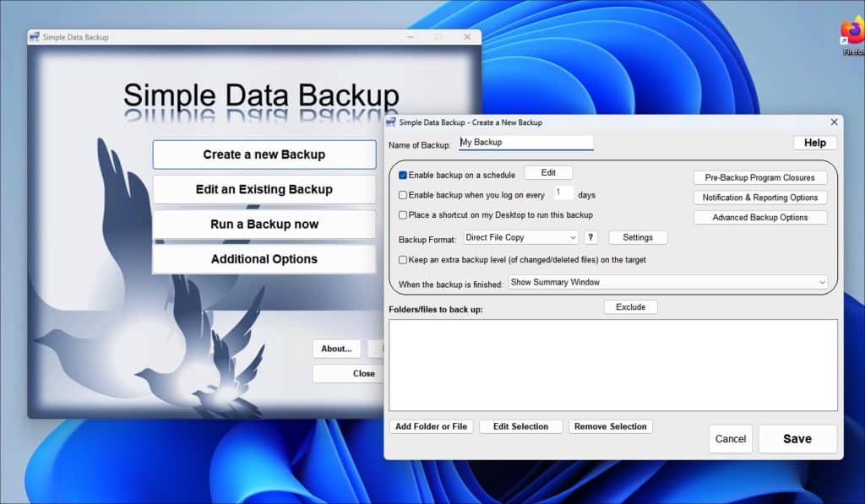
Task: Open Firefox from the desktop shortcut
Action: coord(851,34)
